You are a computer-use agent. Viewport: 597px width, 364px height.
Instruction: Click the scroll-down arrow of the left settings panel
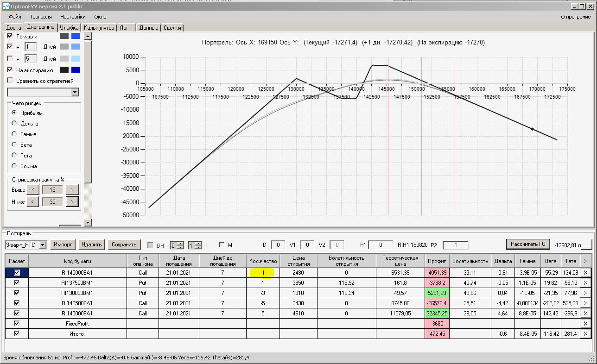pos(88,223)
